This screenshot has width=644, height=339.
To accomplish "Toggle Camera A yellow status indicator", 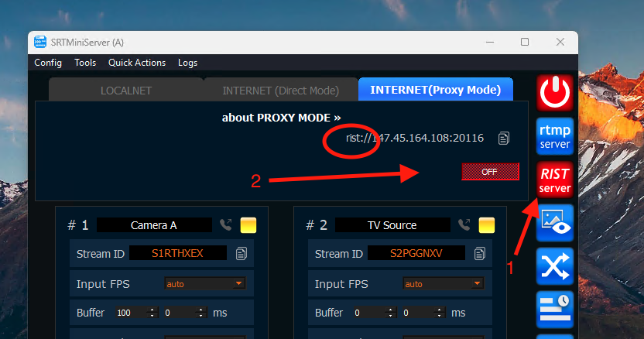I will pyautogui.click(x=248, y=225).
